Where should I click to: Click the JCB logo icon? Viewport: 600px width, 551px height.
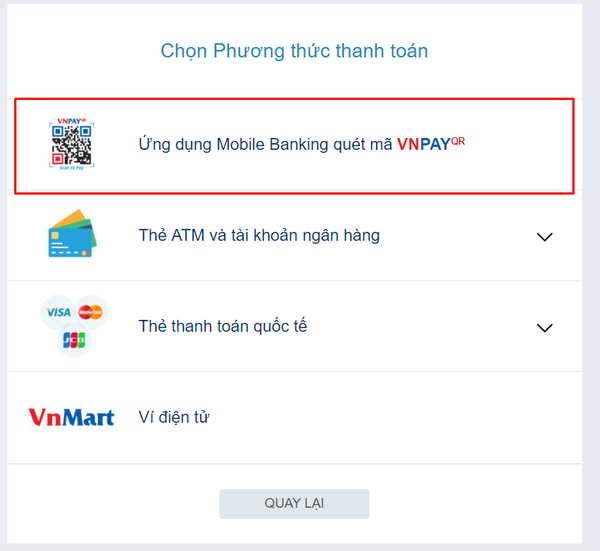click(x=74, y=340)
